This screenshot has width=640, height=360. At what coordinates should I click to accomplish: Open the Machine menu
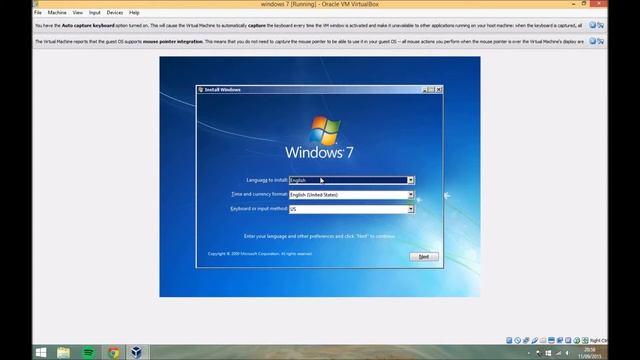click(x=57, y=13)
